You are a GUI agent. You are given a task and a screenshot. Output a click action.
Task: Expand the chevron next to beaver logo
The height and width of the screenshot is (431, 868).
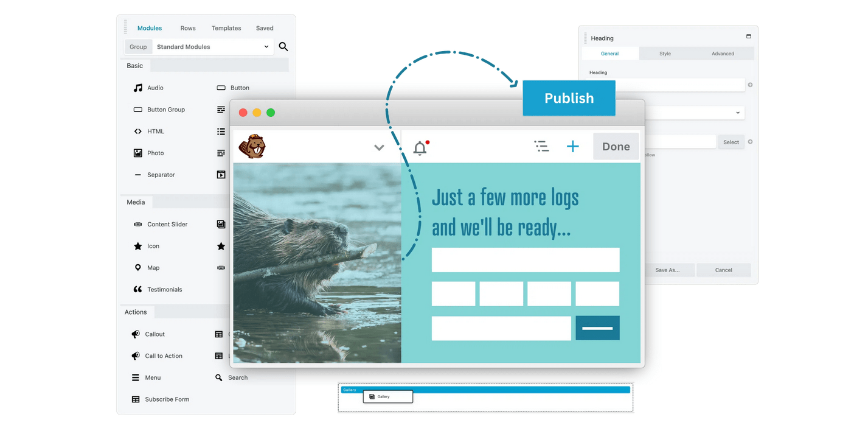[x=379, y=147]
